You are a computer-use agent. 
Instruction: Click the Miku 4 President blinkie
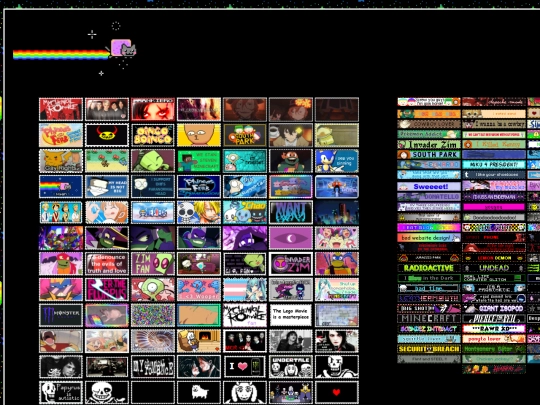[x=494, y=165]
